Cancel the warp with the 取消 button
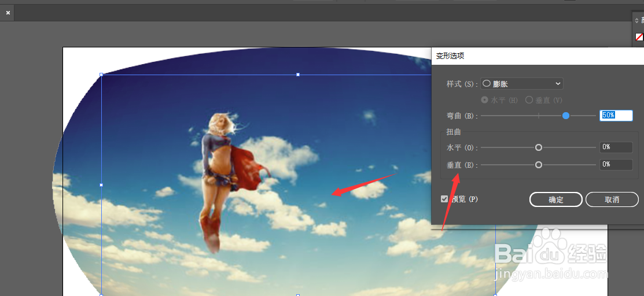 click(x=612, y=199)
